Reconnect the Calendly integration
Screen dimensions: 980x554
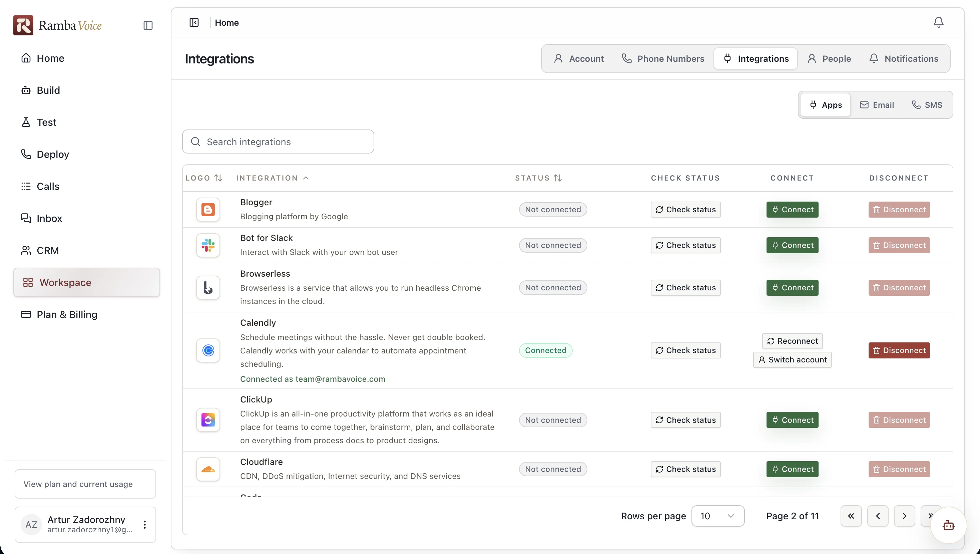(792, 341)
